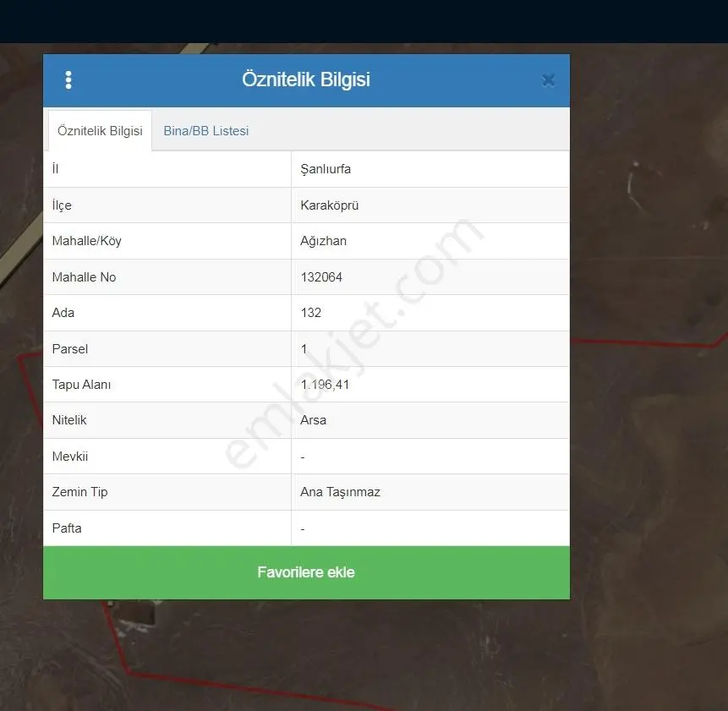Open the three-dot options menu
The width and height of the screenshot is (728, 711).
coord(68,79)
